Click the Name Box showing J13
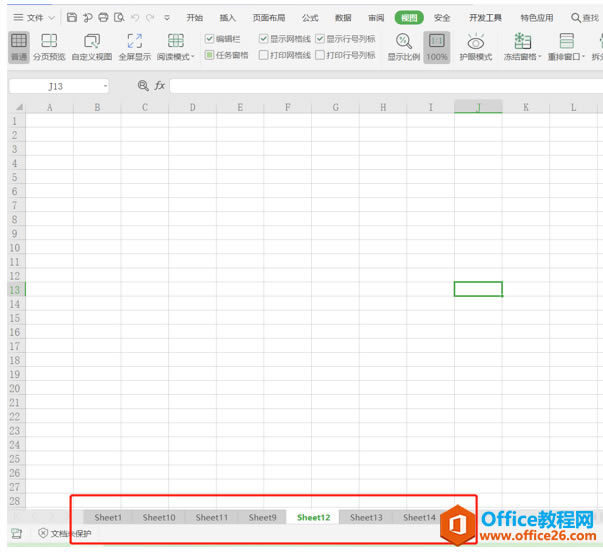This screenshot has width=603, height=553. point(55,86)
